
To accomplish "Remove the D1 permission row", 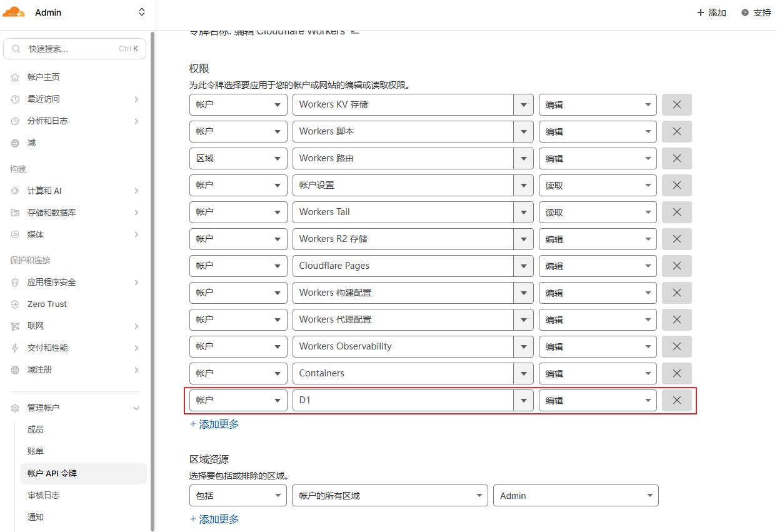I will tap(676, 400).
